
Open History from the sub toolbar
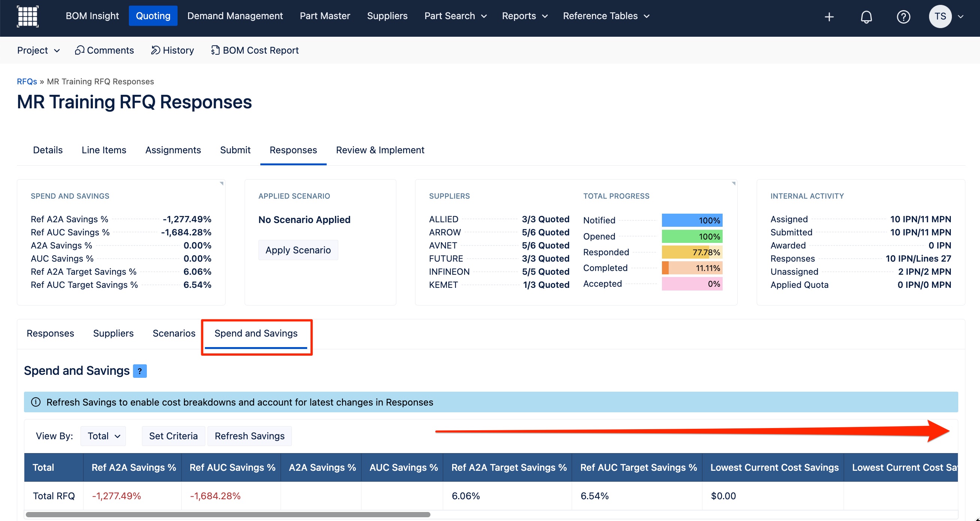(x=172, y=50)
